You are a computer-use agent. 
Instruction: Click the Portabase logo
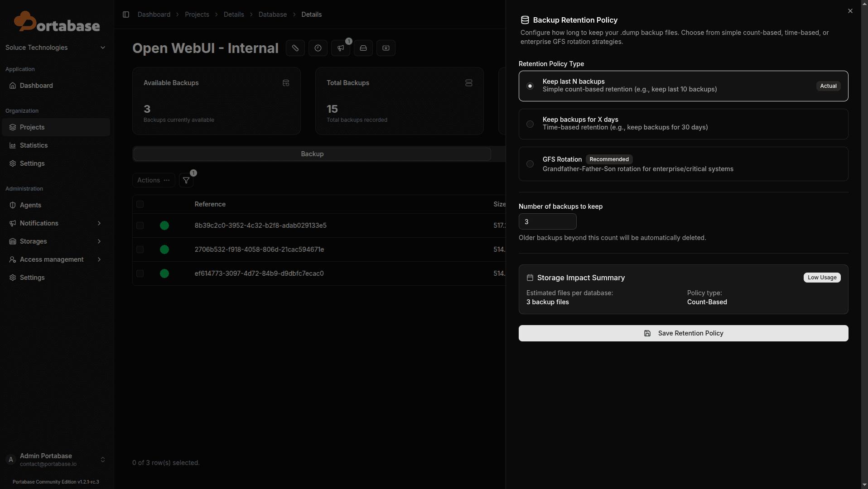click(57, 22)
